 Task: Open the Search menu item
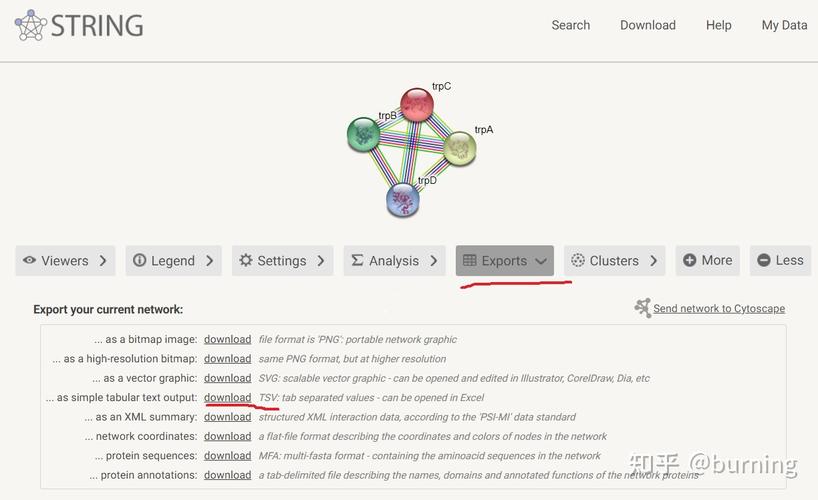[x=570, y=25]
